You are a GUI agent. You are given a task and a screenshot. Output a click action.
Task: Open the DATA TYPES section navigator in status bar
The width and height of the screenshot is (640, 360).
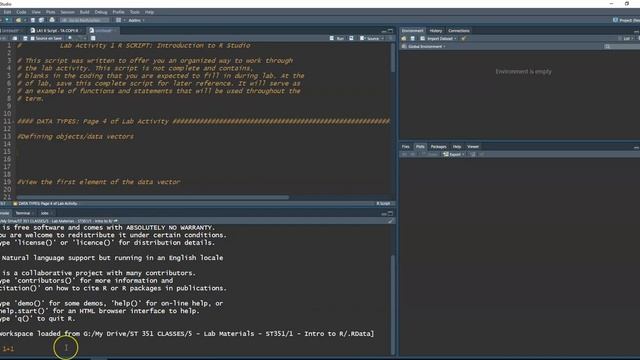coord(45,203)
